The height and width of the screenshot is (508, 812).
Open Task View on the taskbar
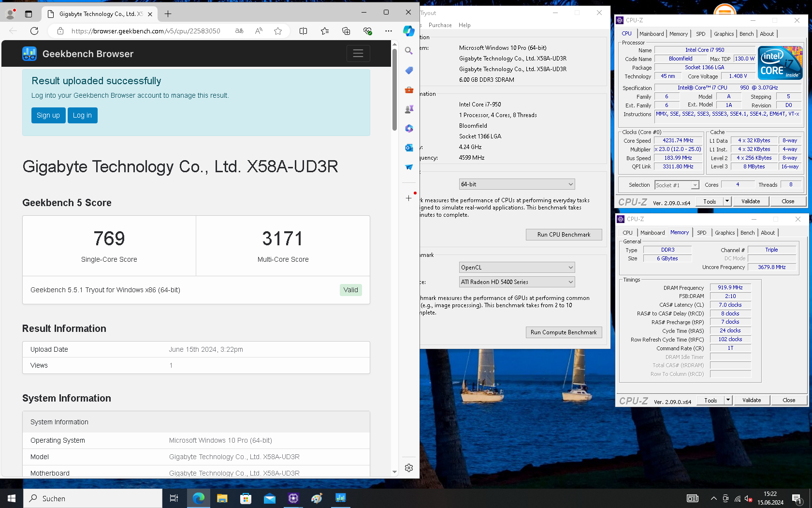174,498
